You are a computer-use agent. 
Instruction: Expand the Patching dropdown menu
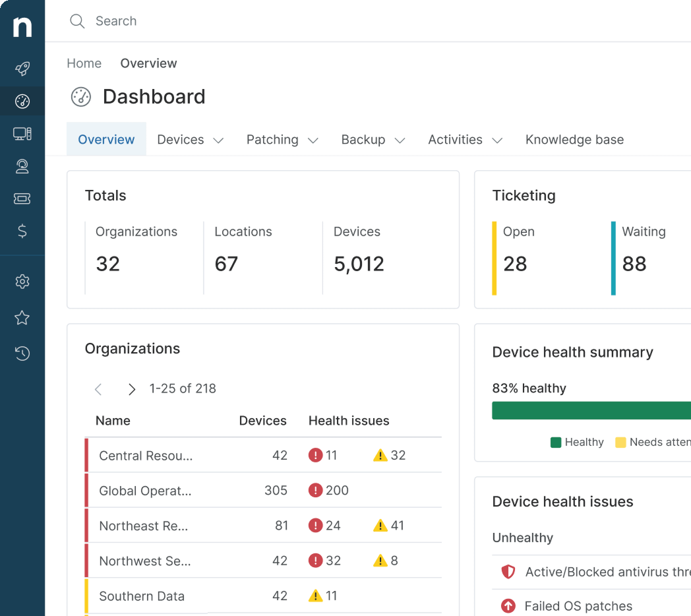coord(282,139)
